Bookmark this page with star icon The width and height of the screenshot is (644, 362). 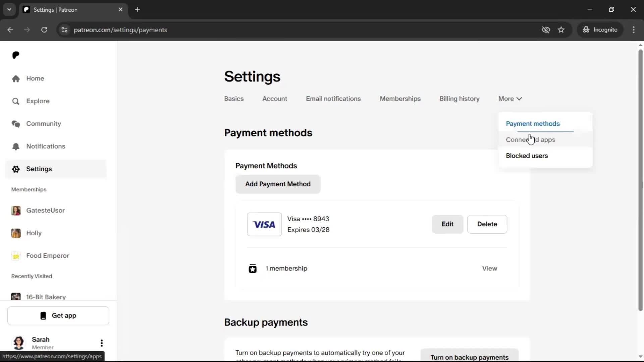point(561,30)
